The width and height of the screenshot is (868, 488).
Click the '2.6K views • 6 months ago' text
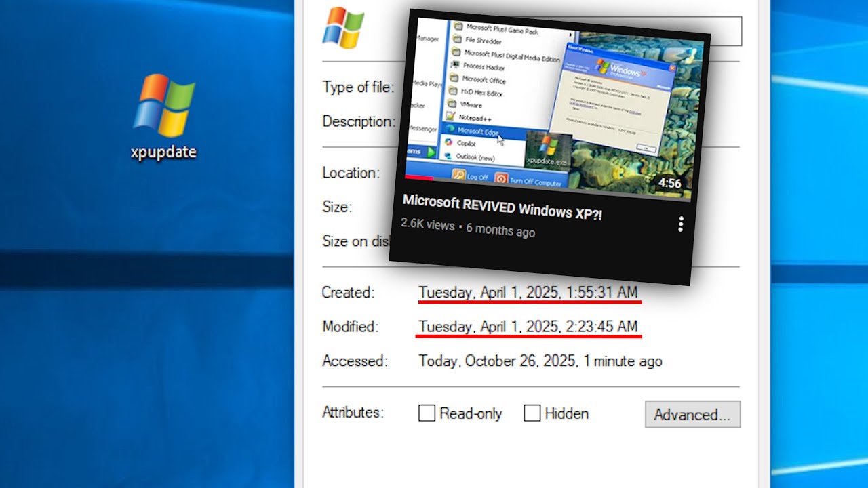[x=468, y=228]
